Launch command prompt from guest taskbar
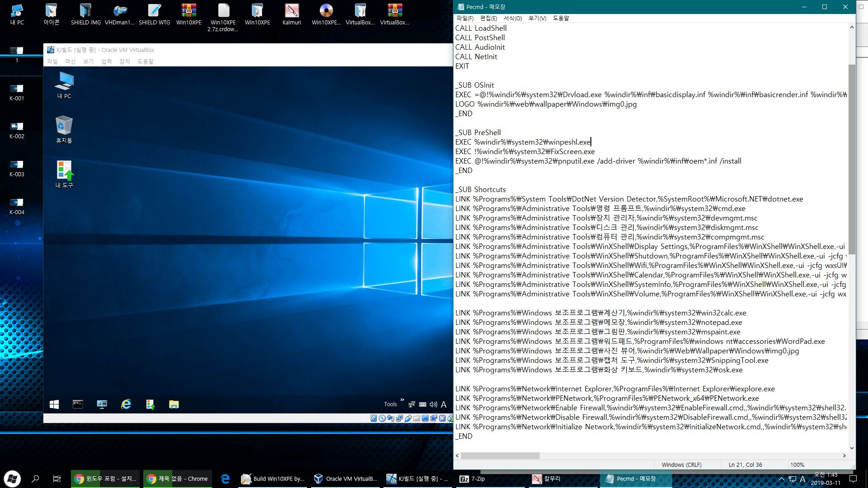Viewport: 868px width, 488px height. coord(78,404)
